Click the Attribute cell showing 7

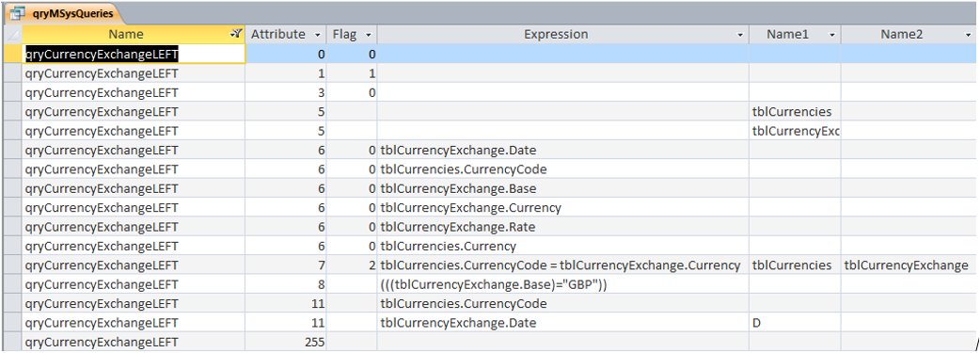click(286, 265)
